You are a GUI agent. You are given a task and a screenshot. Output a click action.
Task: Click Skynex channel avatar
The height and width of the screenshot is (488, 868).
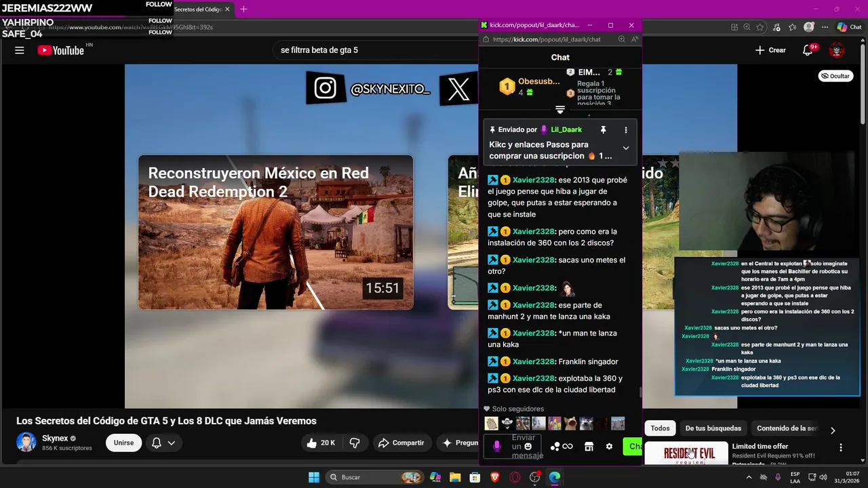coord(26,443)
